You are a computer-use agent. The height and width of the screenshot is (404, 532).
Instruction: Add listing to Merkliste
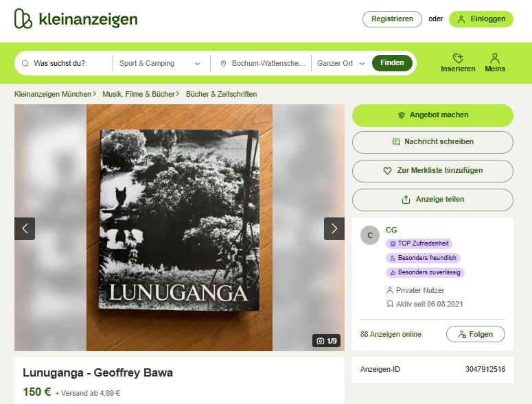pos(432,171)
